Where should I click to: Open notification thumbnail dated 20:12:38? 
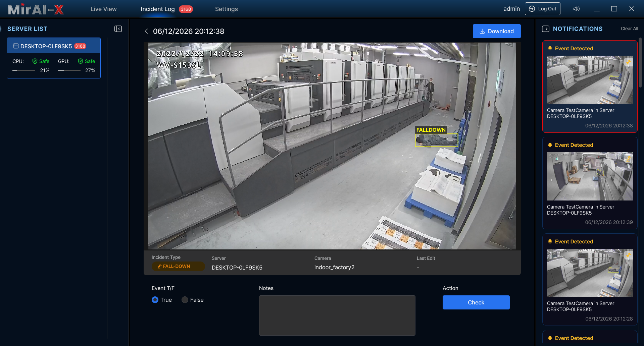click(590, 80)
